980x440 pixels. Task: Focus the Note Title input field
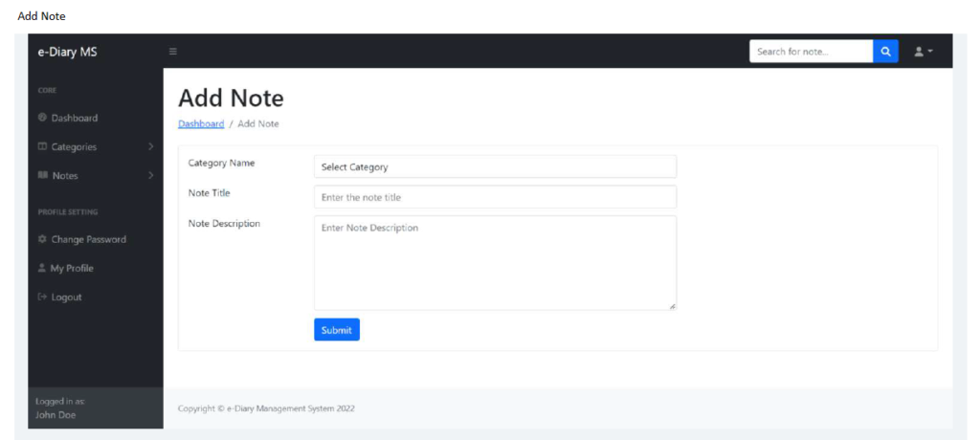495,197
